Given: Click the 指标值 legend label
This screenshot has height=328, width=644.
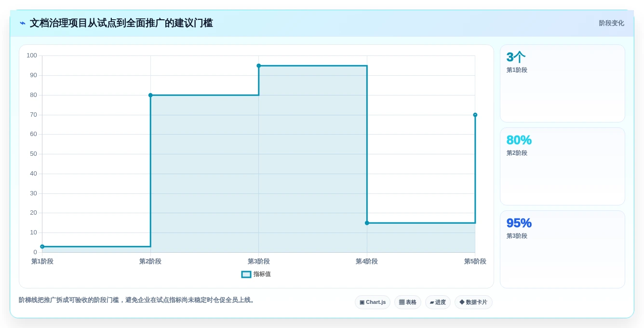Looking at the screenshot, I should [x=262, y=274].
